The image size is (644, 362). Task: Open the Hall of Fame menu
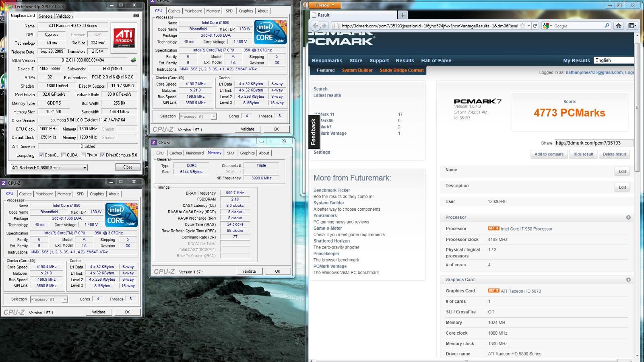point(436,61)
